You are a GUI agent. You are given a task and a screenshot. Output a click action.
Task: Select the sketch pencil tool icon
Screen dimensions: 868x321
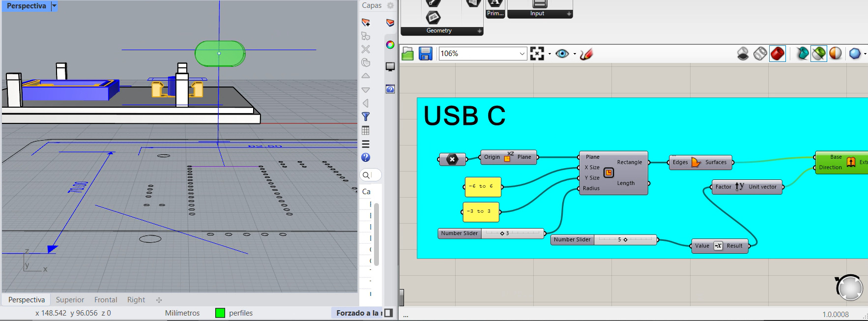point(586,54)
